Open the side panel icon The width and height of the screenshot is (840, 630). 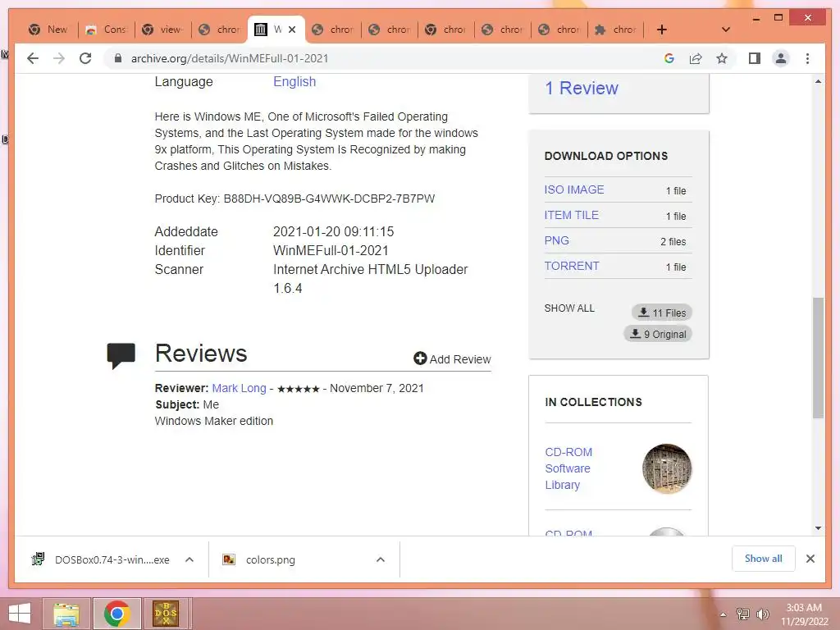click(x=755, y=58)
